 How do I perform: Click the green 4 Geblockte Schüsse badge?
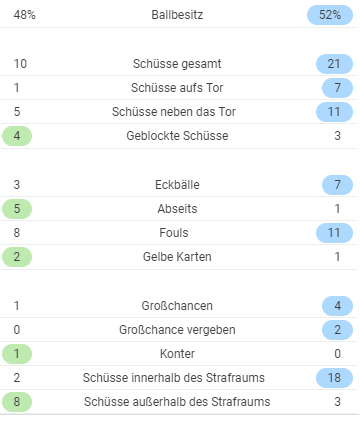click(x=17, y=136)
